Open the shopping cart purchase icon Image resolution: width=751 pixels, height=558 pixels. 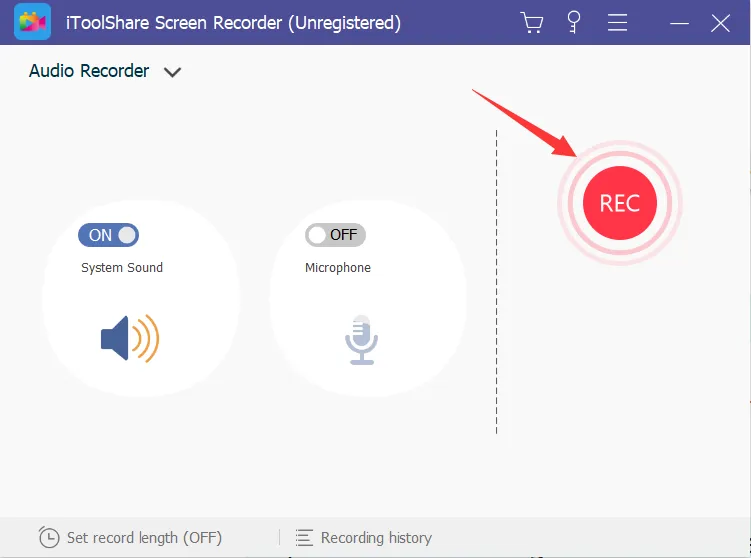tap(532, 23)
